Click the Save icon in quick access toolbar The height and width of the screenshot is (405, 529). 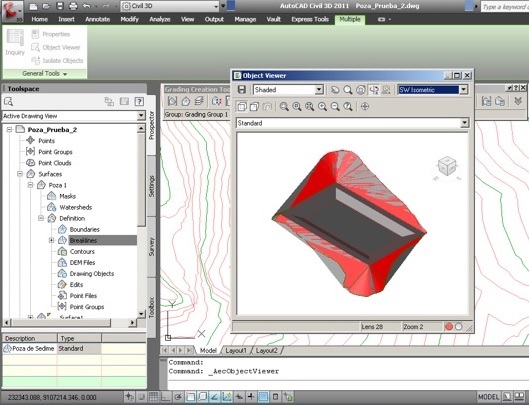(x=60, y=6)
